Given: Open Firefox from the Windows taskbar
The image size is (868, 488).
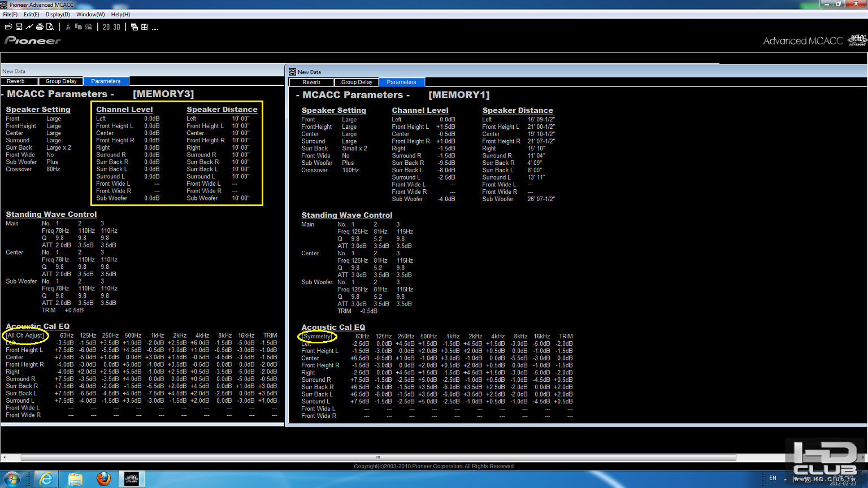Looking at the screenshot, I should 103,479.
